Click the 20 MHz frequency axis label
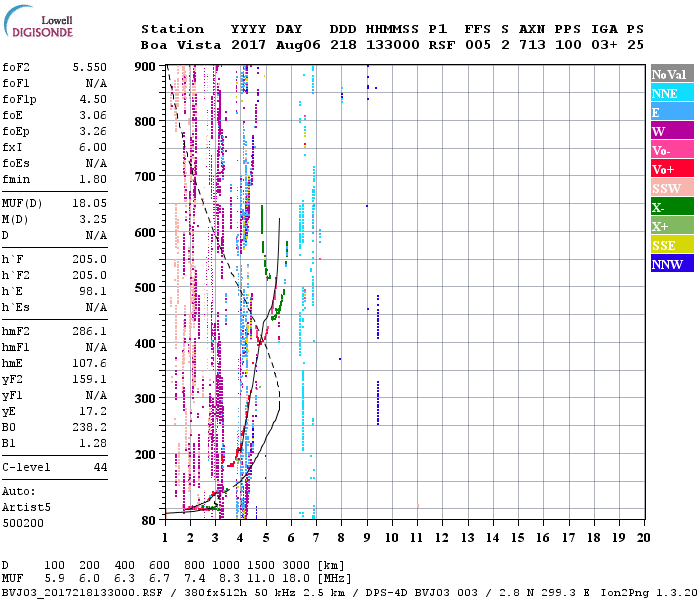This screenshot has height=600, width=700. click(x=643, y=538)
